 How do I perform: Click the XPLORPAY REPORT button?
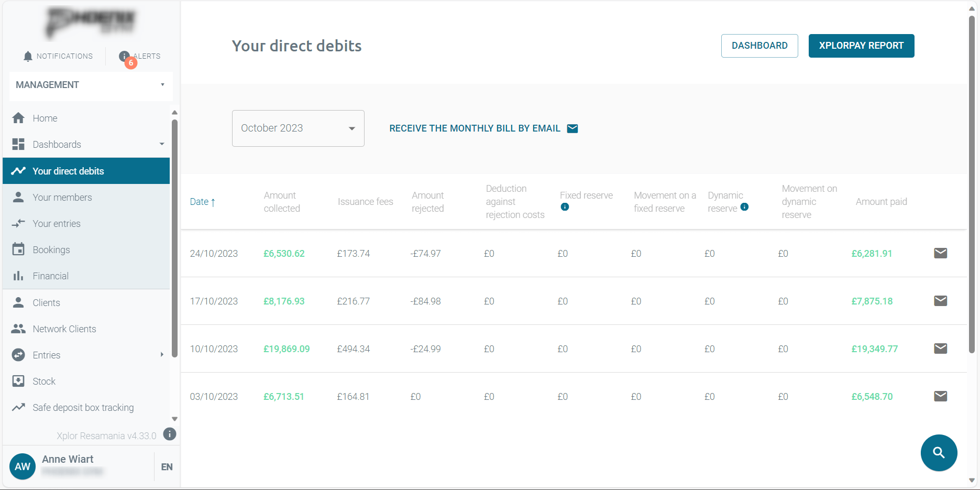861,46
